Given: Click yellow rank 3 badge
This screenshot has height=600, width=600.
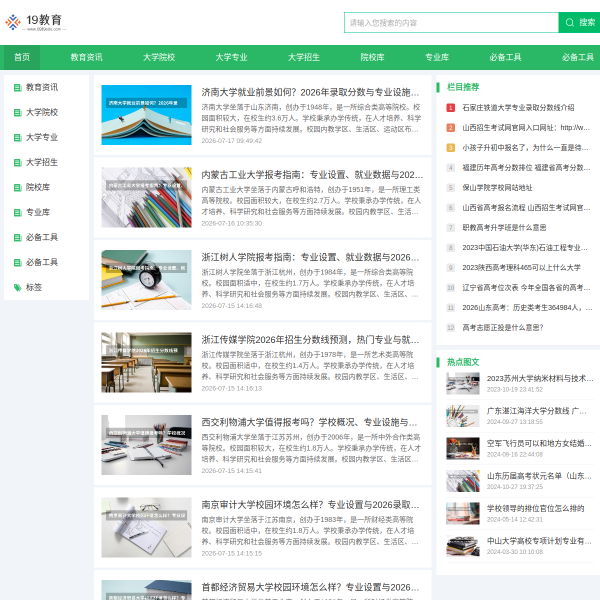Looking at the screenshot, I should 451,148.
